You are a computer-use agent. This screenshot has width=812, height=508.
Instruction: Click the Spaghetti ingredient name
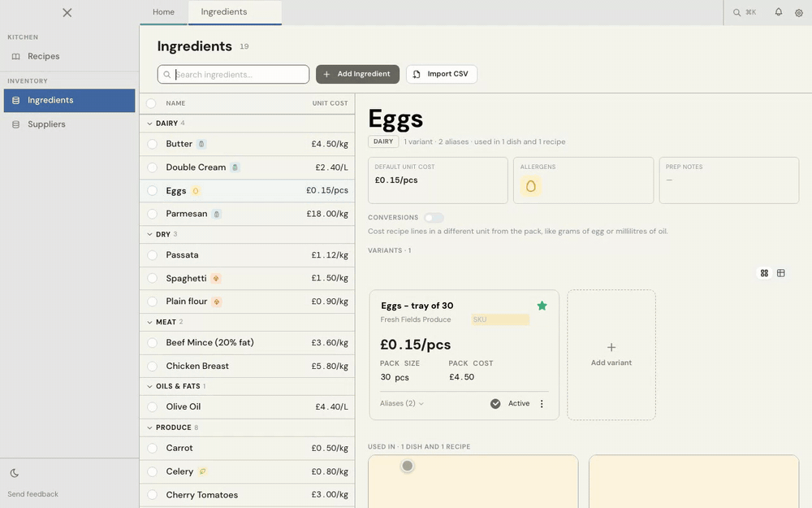point(186,278)
